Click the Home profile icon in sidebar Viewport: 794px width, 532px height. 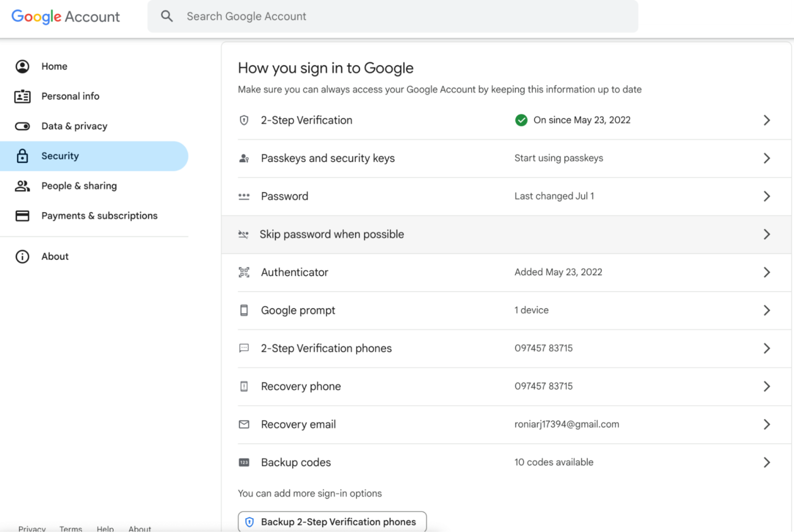[22, 66]
